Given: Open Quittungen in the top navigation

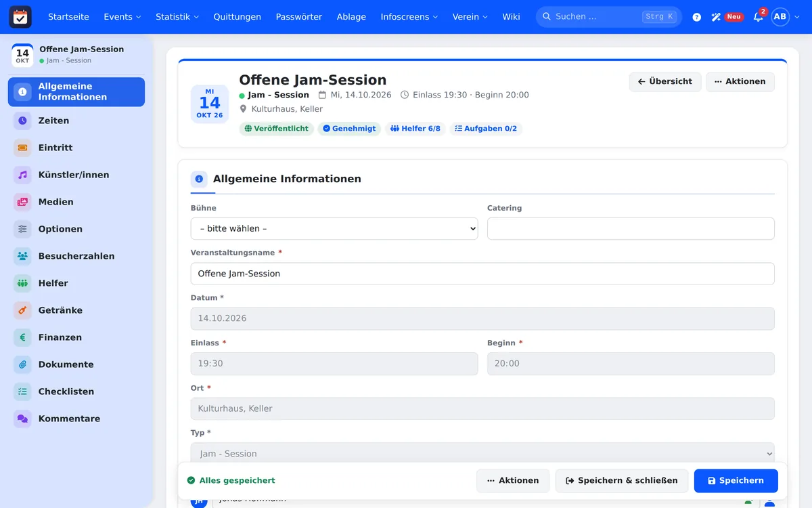Looking at the screenshot, I should pyautogui.click(x=238, y=17).
